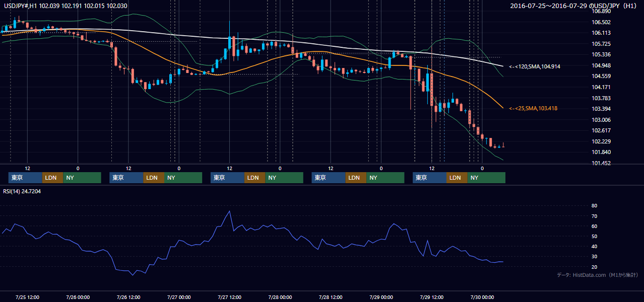Viewport: 644px width, 302px height.
Task: Select the rightmost LDN session block
Action: [457, 178]
